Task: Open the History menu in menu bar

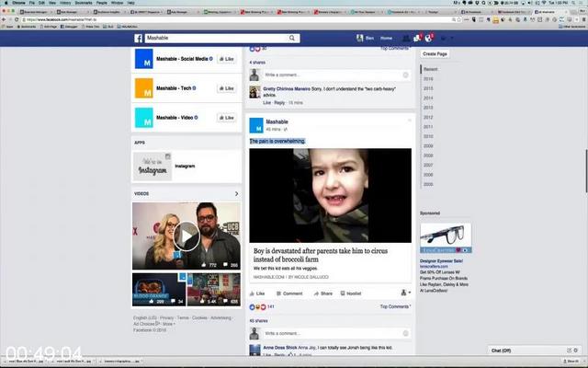Action: point(65,3)
